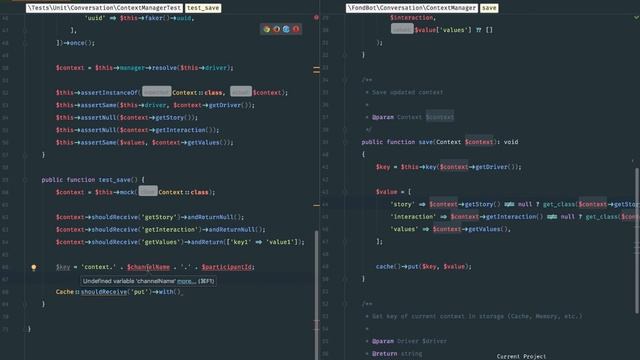Click the \FondBot\Conversation\ContextManager breadcrumb
Screen dimensions: 640x360
click(x=412, y=8)
